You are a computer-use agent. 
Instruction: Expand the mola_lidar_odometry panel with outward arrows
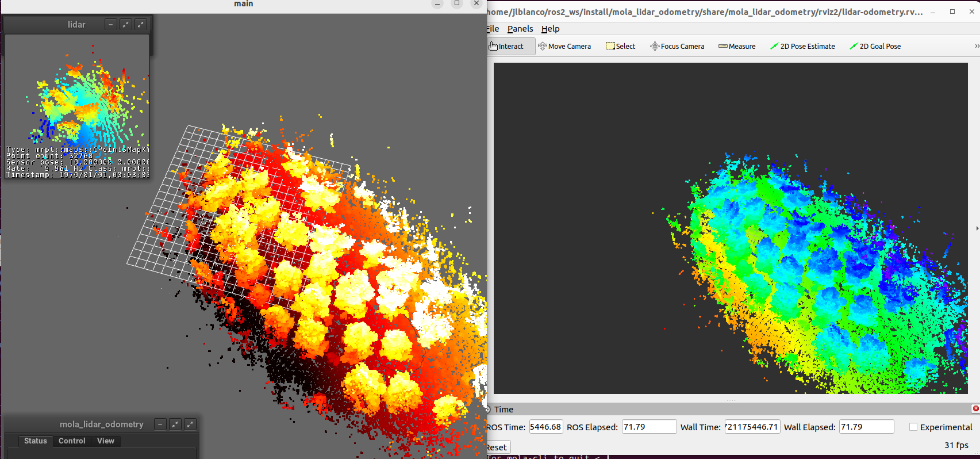(190, 424)
